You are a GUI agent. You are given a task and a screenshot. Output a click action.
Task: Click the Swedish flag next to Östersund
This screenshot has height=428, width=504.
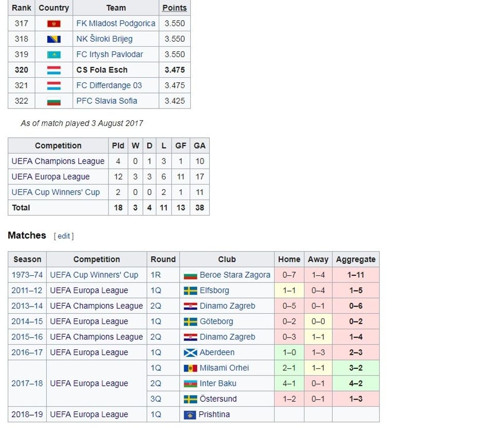(190, 399)
